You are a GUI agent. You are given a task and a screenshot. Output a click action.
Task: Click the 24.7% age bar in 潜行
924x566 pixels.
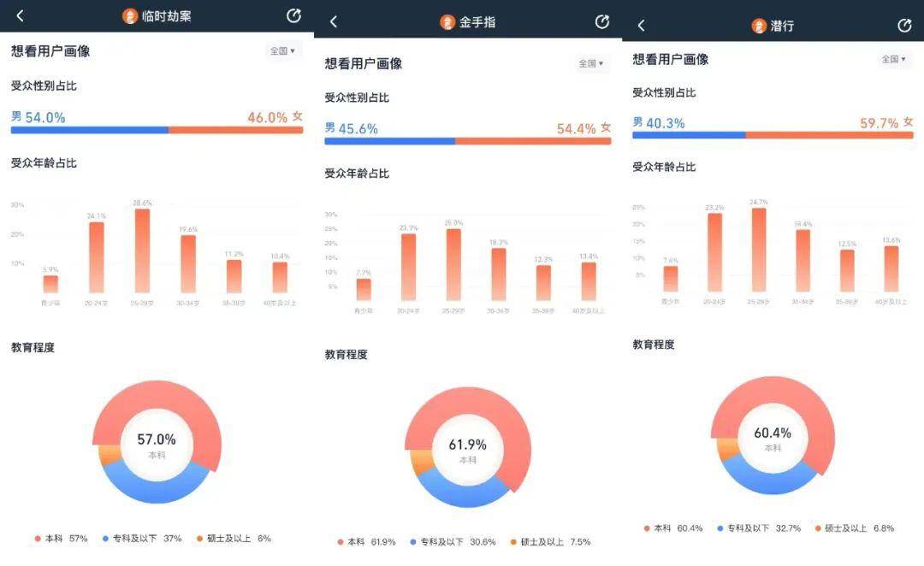758,250
